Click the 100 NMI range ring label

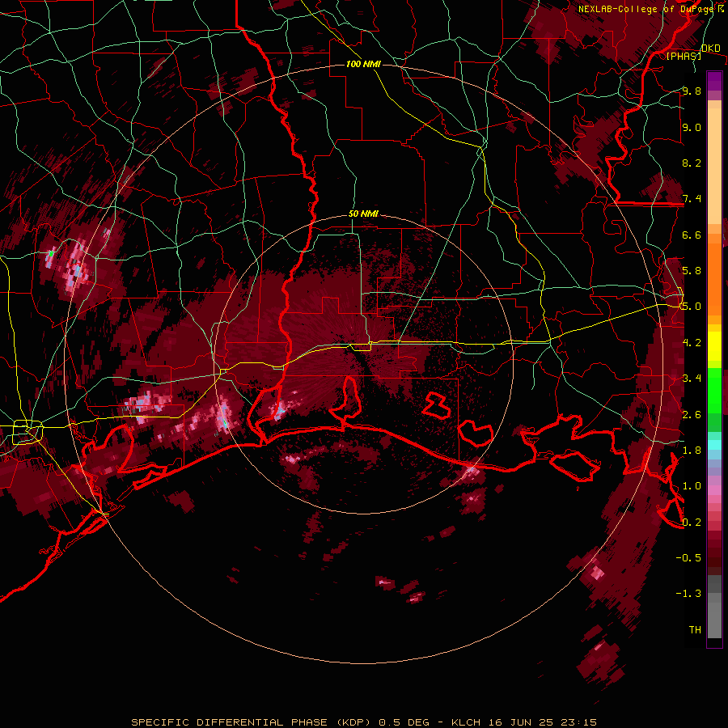pyautogui.click(x=363, y=64)
